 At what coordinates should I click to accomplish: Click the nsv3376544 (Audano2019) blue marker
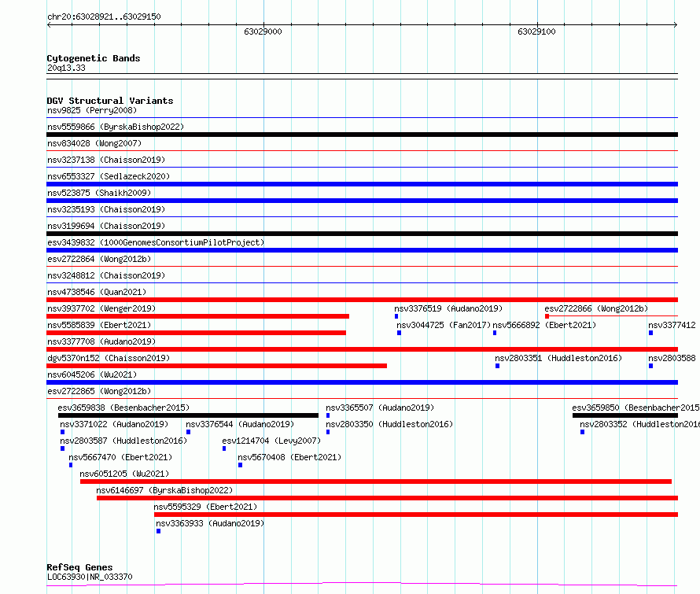189,432
